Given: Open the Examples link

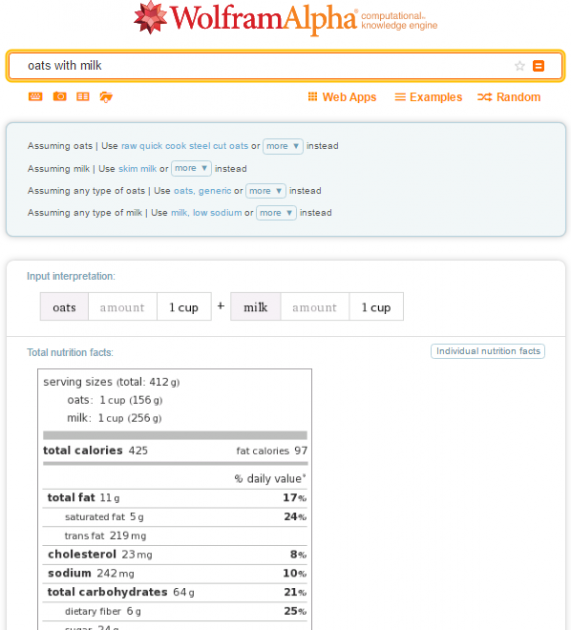Looking at the screenshot, I should click(x=436, y=97).
